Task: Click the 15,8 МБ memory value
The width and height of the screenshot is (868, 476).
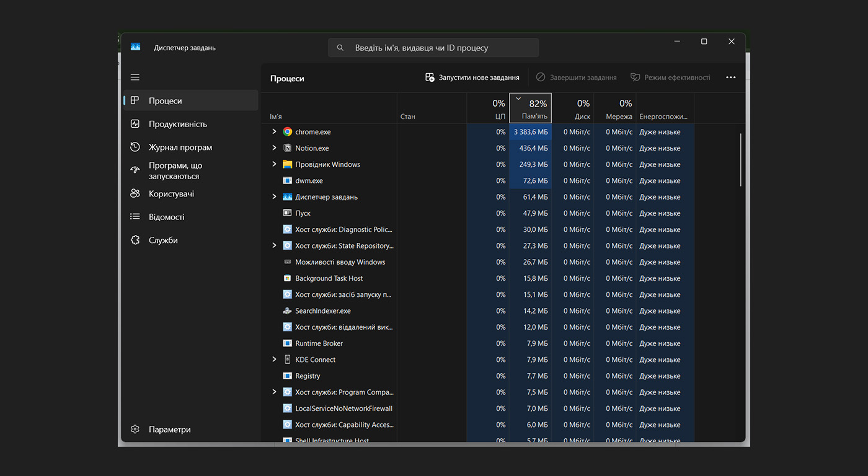Action: tap(536, 278)
